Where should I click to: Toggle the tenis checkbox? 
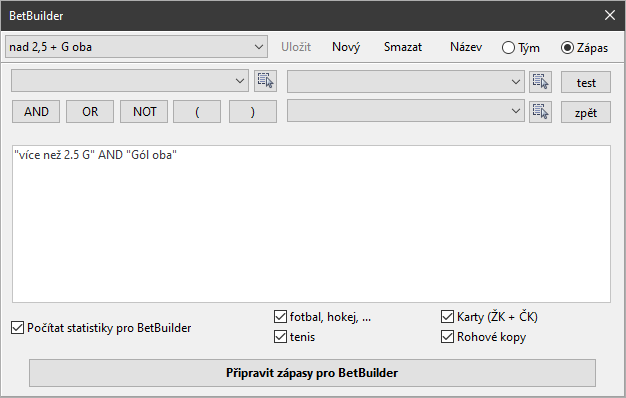[x=295, y=337]
